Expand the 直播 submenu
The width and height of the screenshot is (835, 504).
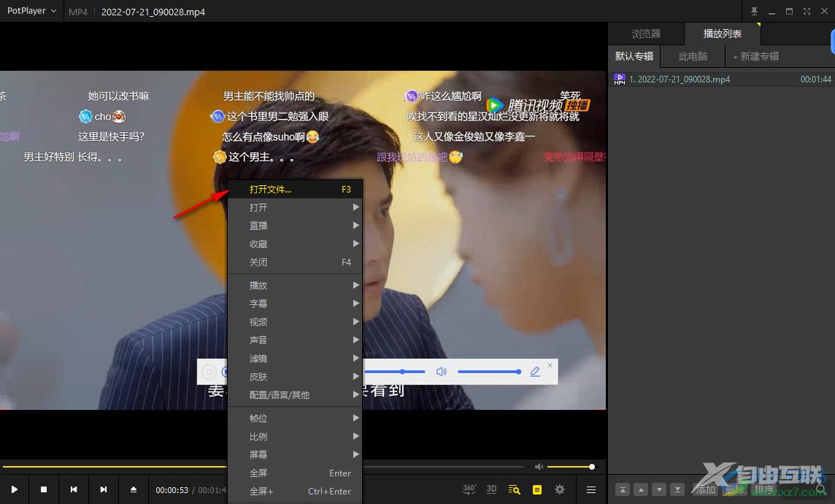(295, 225)
